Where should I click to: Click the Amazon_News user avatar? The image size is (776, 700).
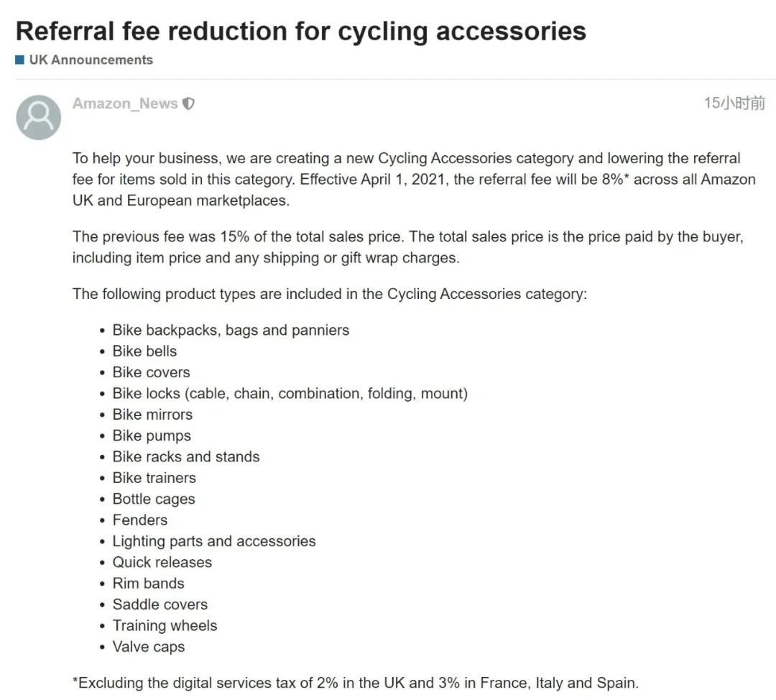point(38,117)
